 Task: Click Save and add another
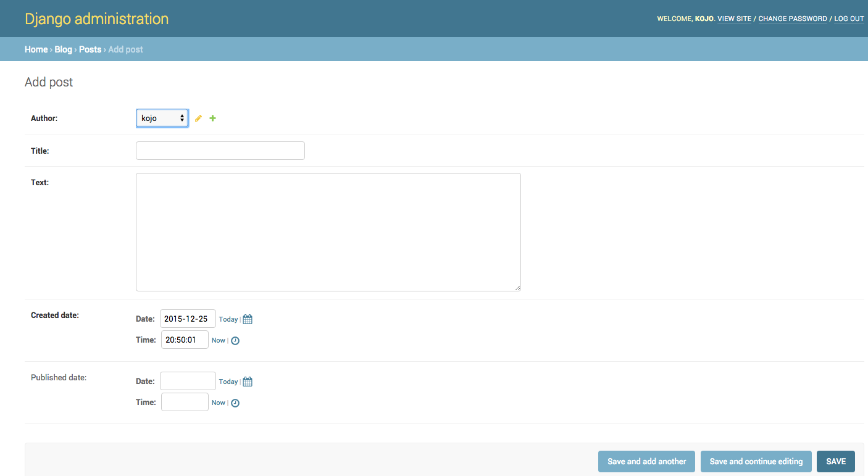[646, 461]
